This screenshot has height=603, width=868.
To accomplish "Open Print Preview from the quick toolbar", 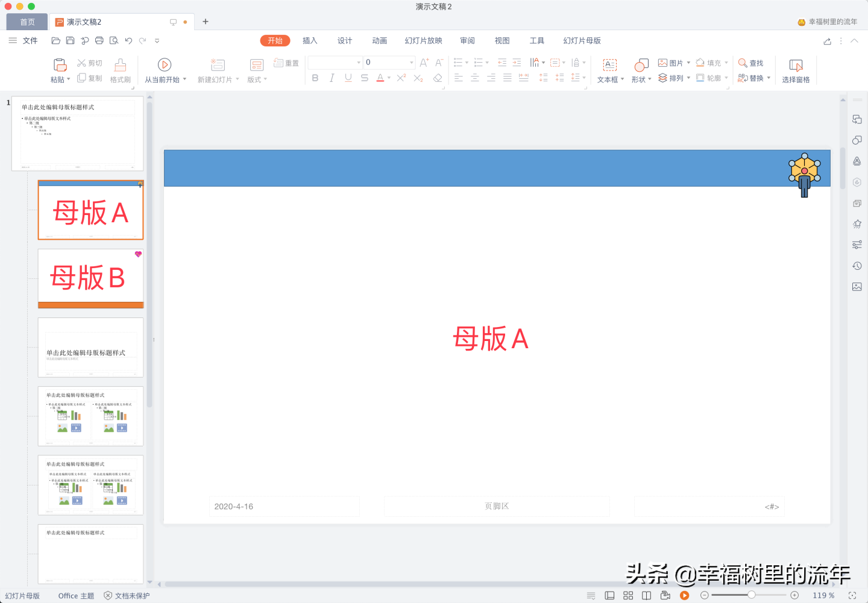I will coord(114,41).
